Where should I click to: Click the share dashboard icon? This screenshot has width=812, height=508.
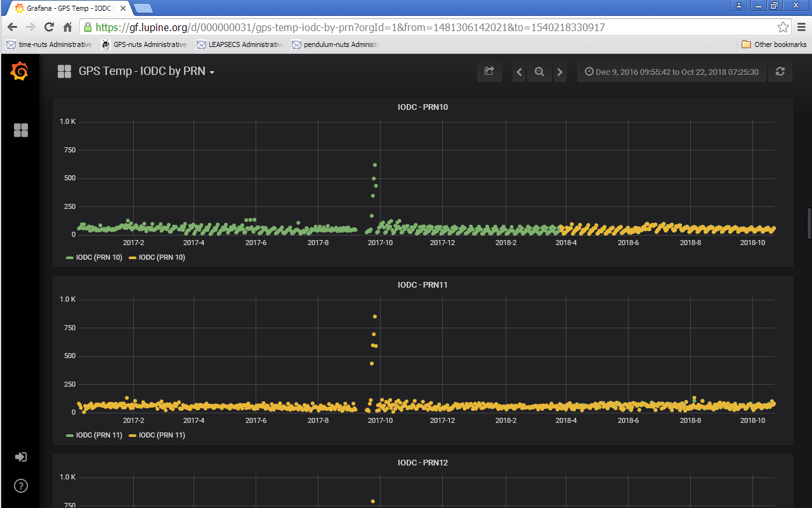pos(489,72)
